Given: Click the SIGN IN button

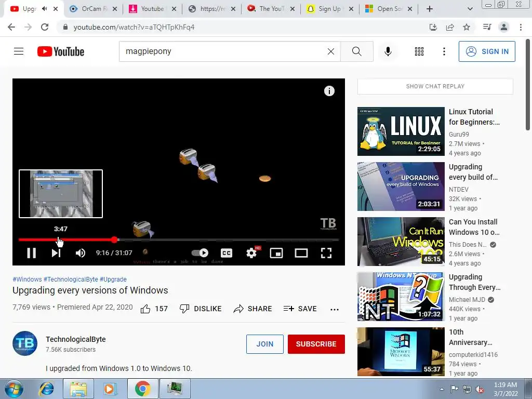Looking at the screenshot, I should point(487,51).
